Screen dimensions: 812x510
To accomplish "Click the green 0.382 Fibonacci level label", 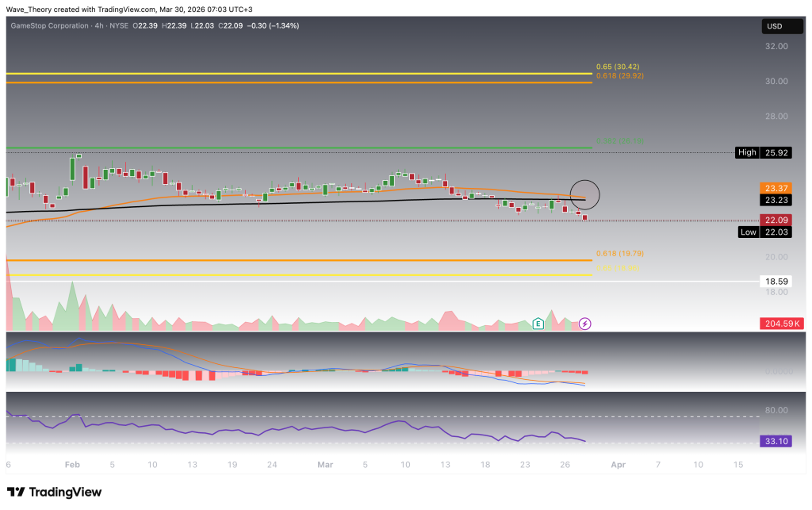I will coord(620,142).
